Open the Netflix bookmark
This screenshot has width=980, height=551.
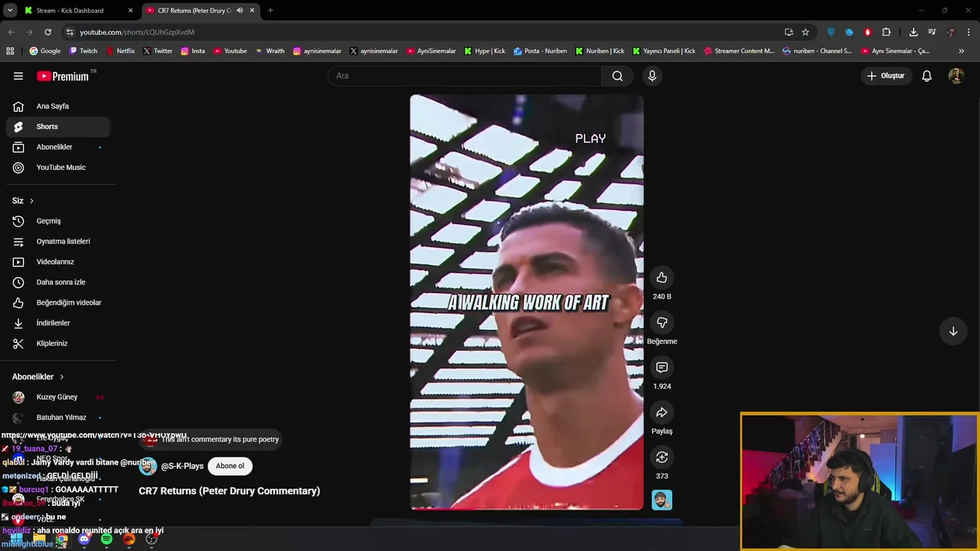tap(119, 51)
